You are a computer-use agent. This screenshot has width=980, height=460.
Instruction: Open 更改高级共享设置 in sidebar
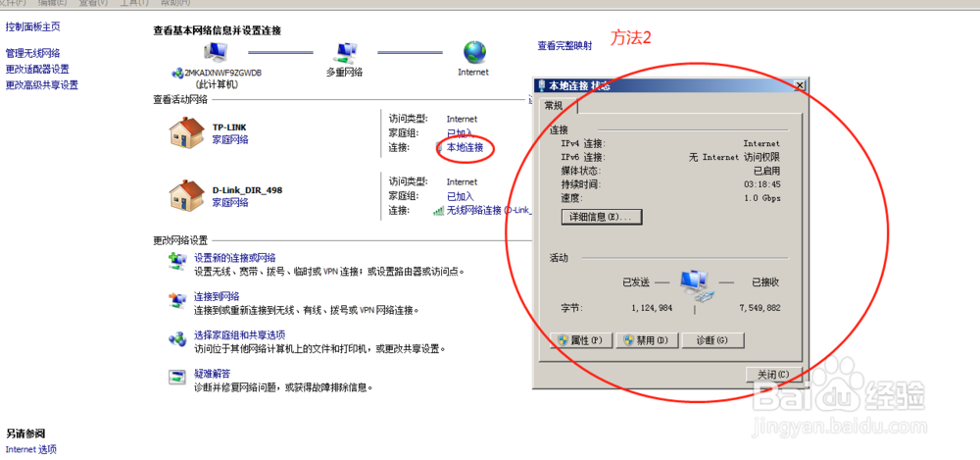[42, 85]
